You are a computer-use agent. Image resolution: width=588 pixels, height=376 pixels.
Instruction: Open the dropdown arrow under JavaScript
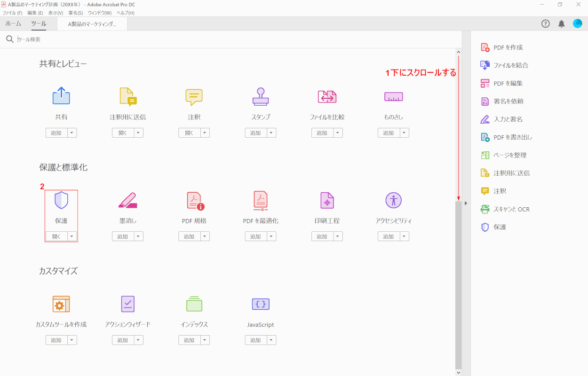271,340
